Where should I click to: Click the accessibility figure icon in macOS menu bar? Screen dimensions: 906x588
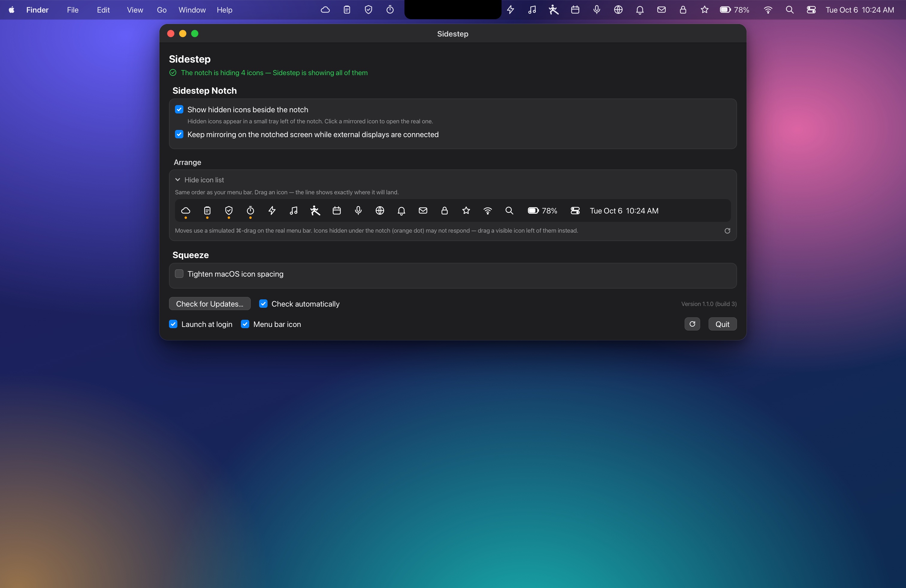tap(553, 10)
